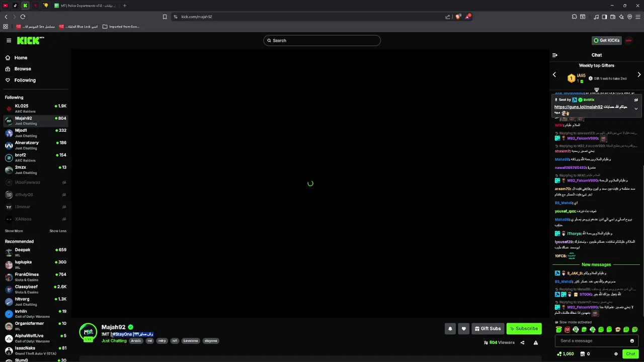
Task: Open the user profile avatar
Action: coord(628,40)
